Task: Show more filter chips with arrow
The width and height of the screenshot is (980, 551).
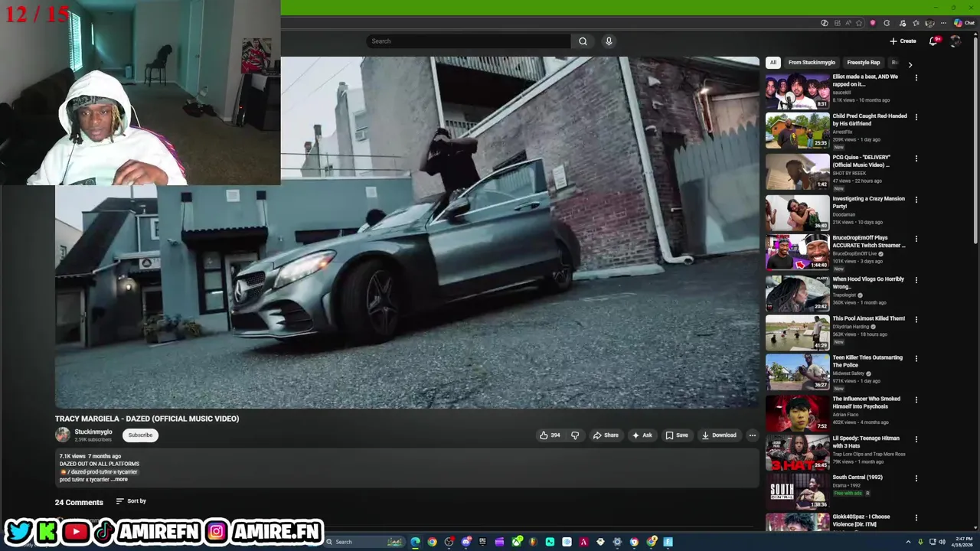Action: [910, 65]
